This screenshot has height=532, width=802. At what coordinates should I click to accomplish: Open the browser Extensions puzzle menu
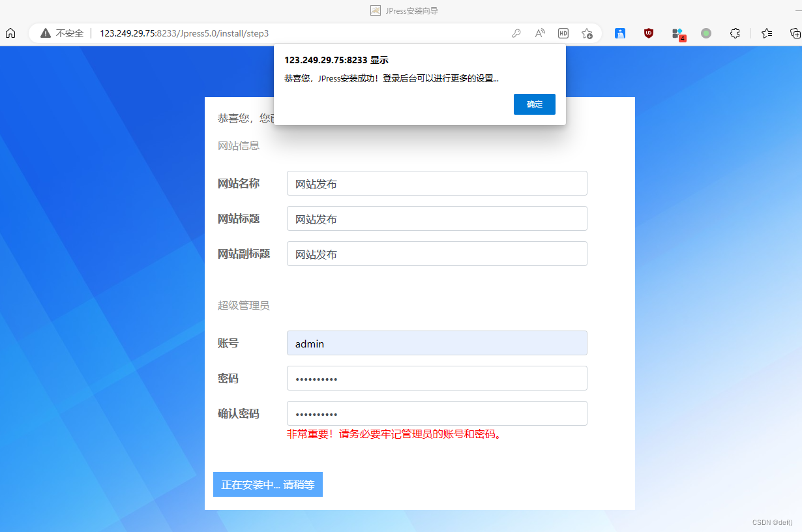[735, 33]
